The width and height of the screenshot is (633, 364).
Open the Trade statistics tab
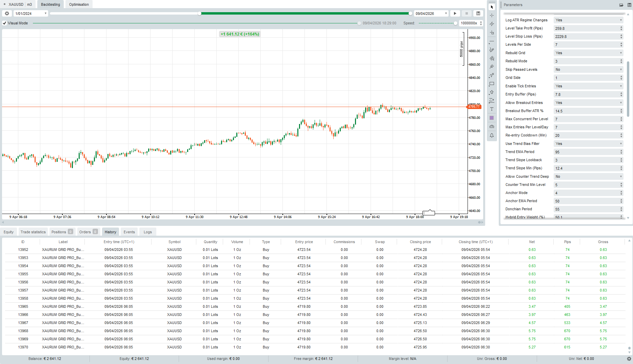tap(33, 232)
